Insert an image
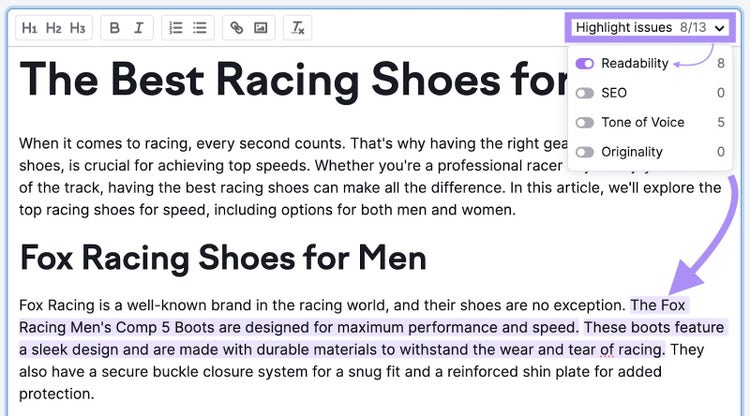This screenshot has width=750, height=416. tap(261, 28)
